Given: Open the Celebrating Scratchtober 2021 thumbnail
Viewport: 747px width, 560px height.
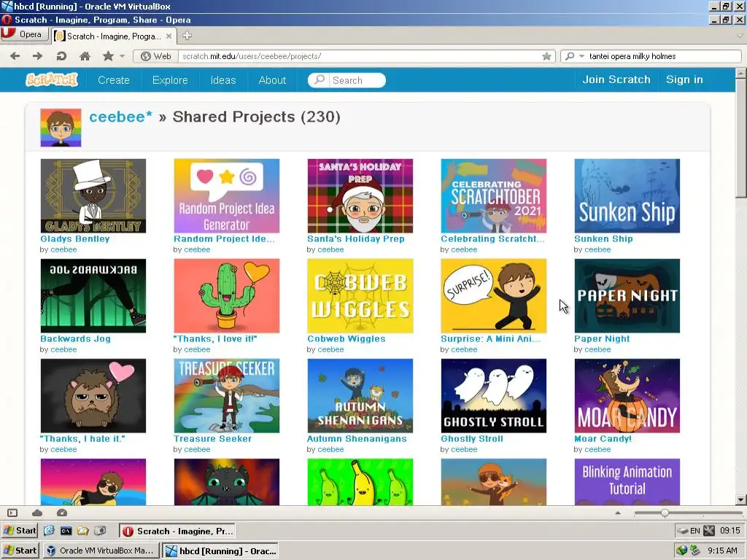Looking at the screenshot, I should 494,195.
